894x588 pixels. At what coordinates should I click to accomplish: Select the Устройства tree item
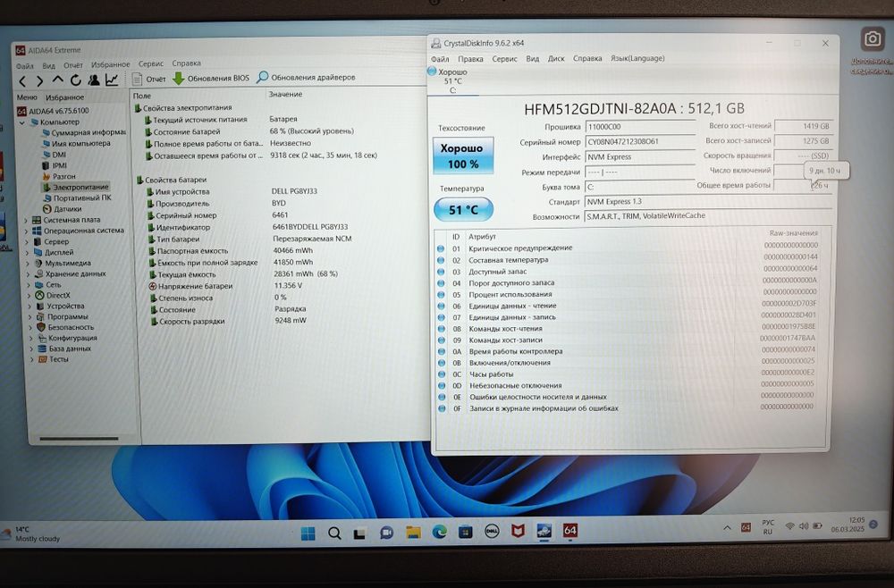[x=60, y=306]
